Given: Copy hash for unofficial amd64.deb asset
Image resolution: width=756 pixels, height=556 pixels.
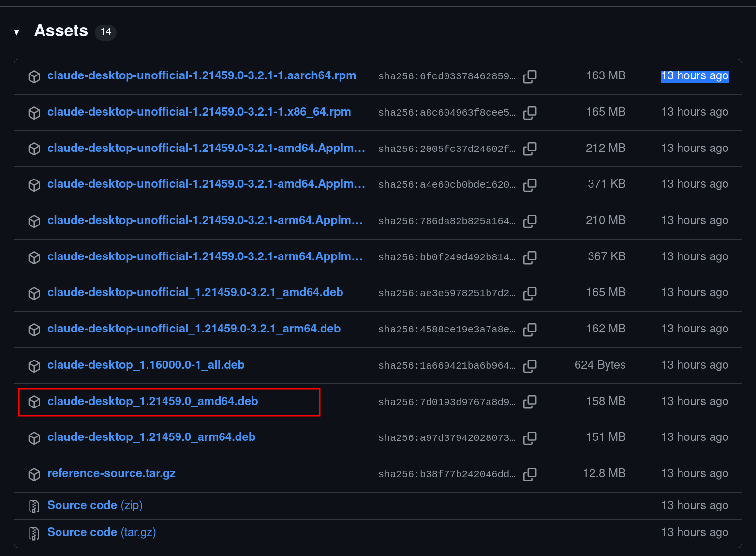Looking at the screenshot, I should coord(530,293).
